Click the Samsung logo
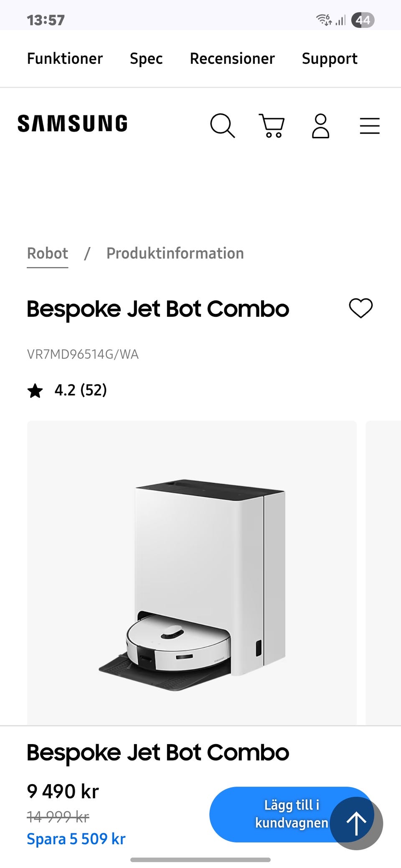 click(x=73, y=124)
